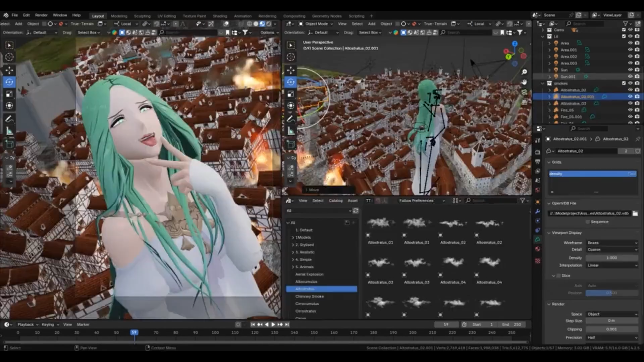Image resolution: width=644 pixels, height=362 pixels.
Task: Expand the Cams collection
Action: [543, 30]
